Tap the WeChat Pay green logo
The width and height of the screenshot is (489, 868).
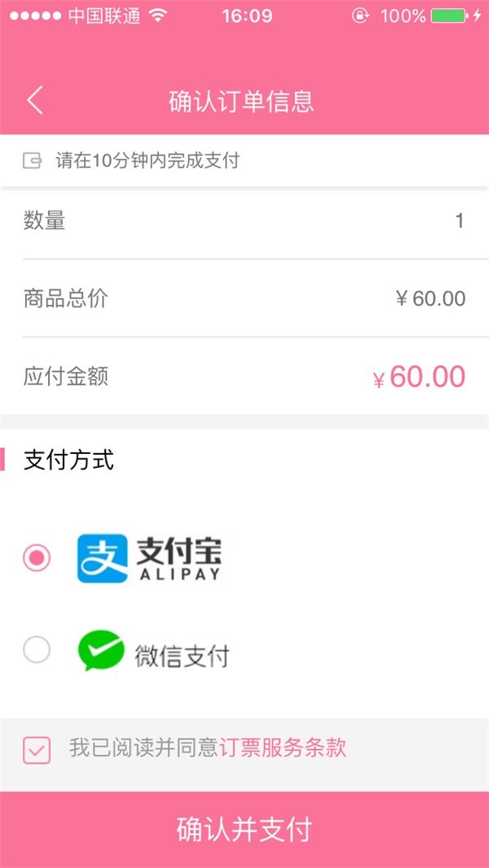coord(100,650)
